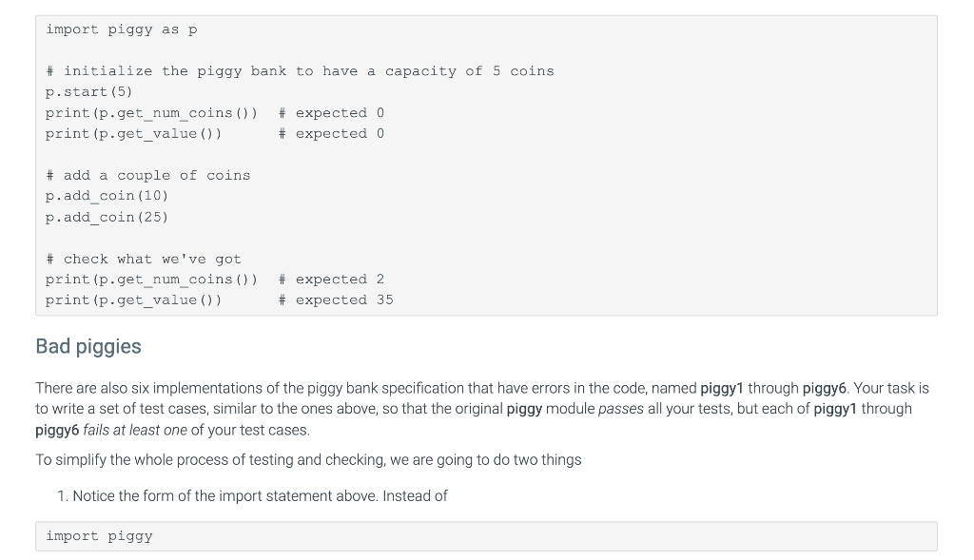Click the p.add_coin(10) line
Screen dimensions: 974x560
pos(107,196)
